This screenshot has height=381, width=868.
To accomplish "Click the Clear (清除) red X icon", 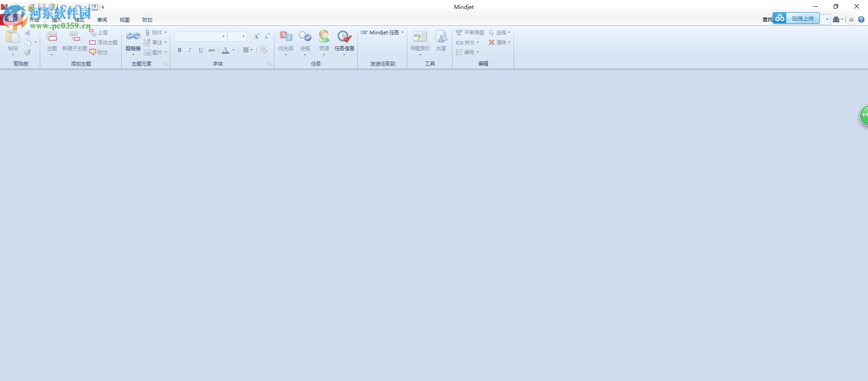I will coord(491,42).
